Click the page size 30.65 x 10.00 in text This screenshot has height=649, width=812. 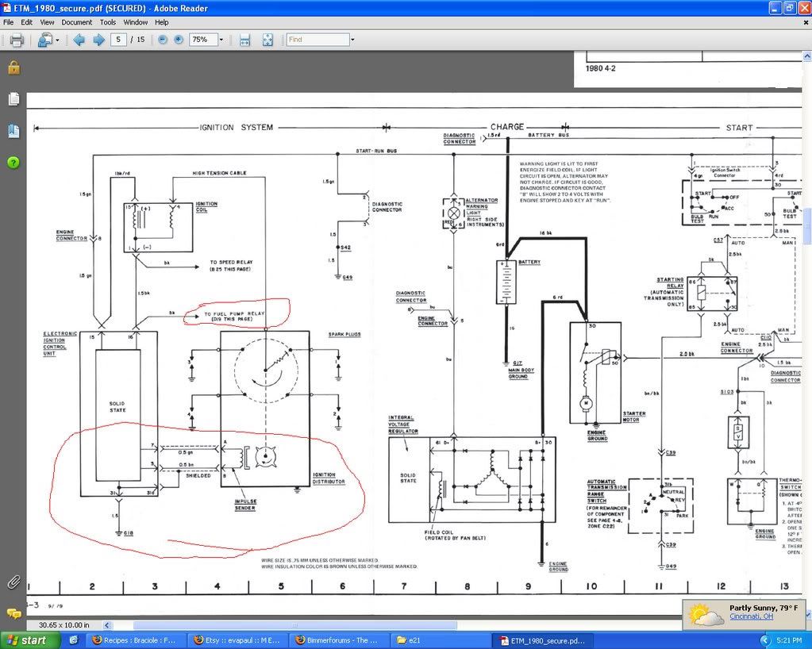point(63,625)
